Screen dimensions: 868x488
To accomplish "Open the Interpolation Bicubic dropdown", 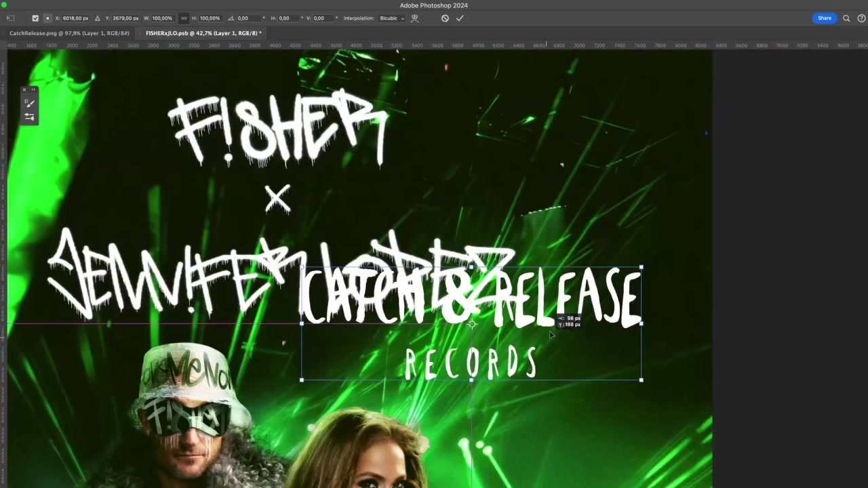I will point(392,18).
